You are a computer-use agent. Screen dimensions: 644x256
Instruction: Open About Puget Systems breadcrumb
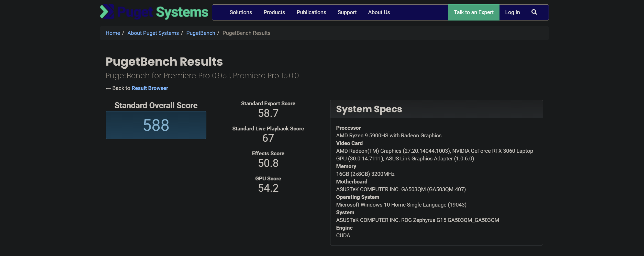(153, 33)
